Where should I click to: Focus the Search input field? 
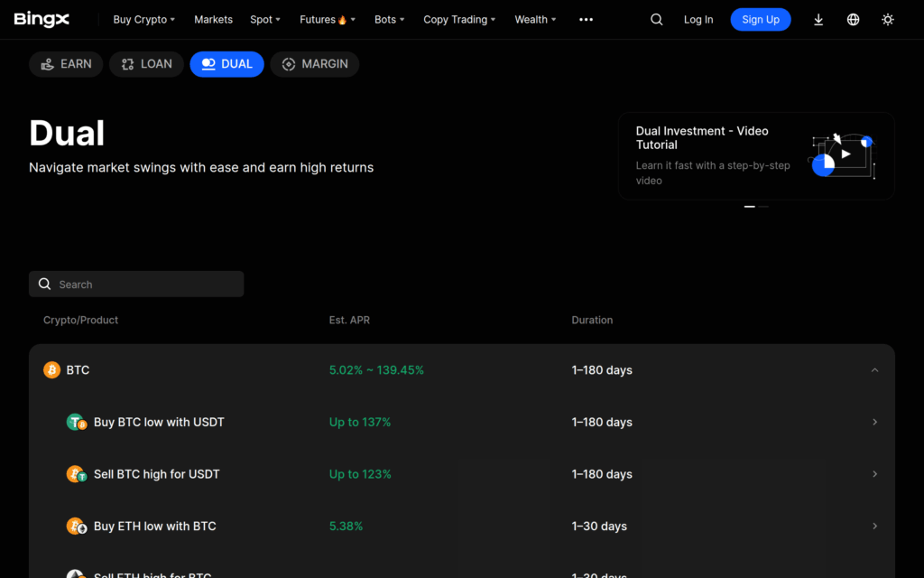pyautogui.click(x=136, y=284)
